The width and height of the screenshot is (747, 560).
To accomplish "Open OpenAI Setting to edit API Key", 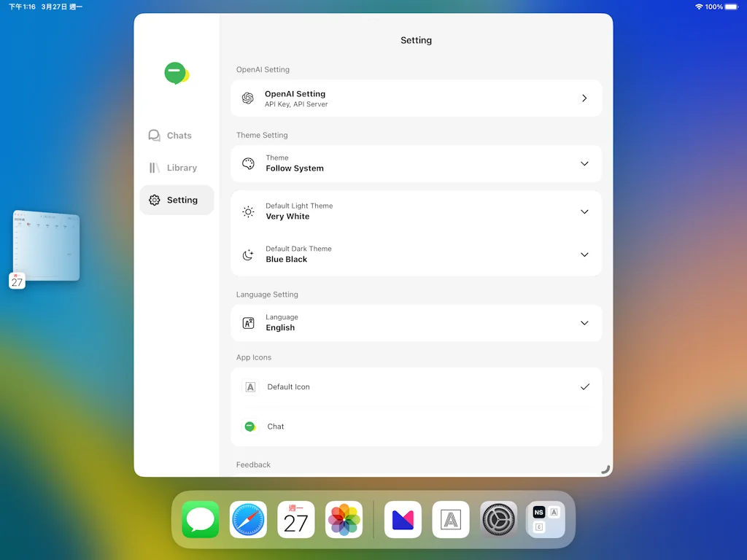I will tap(416, 98).
